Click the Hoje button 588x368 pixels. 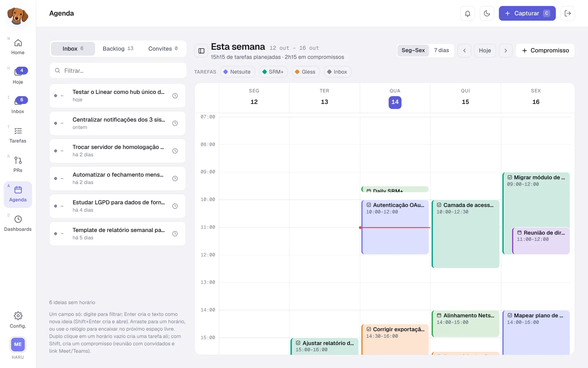(485, 51)
